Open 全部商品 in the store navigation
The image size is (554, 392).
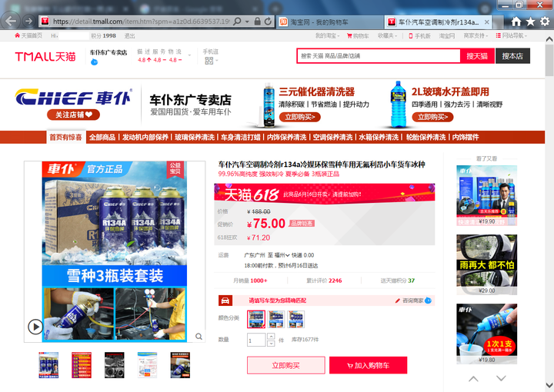pos(102,138)
